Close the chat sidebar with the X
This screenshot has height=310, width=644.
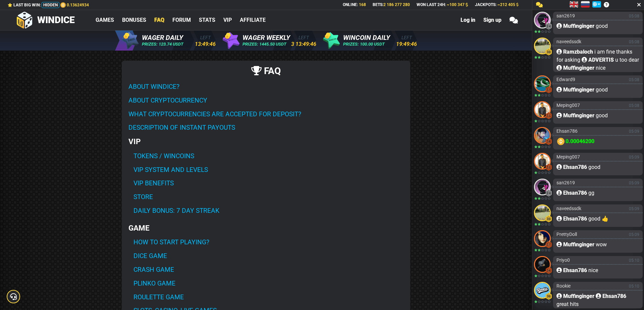tap(639, 5)
